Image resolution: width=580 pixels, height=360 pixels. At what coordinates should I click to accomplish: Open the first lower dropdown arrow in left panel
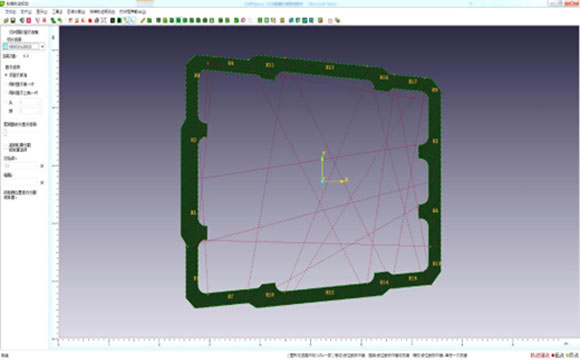[x=42, y=166]
